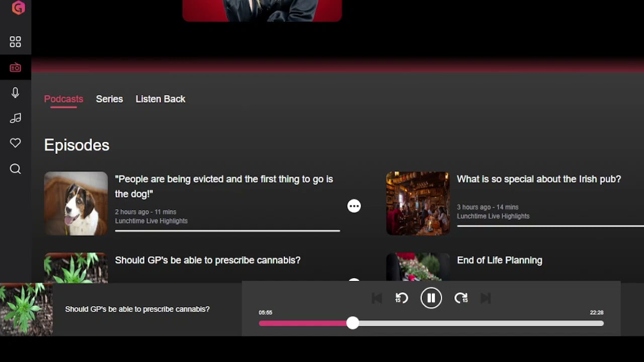Click the now-playing cannabis artwork in player

pos(26,309)
